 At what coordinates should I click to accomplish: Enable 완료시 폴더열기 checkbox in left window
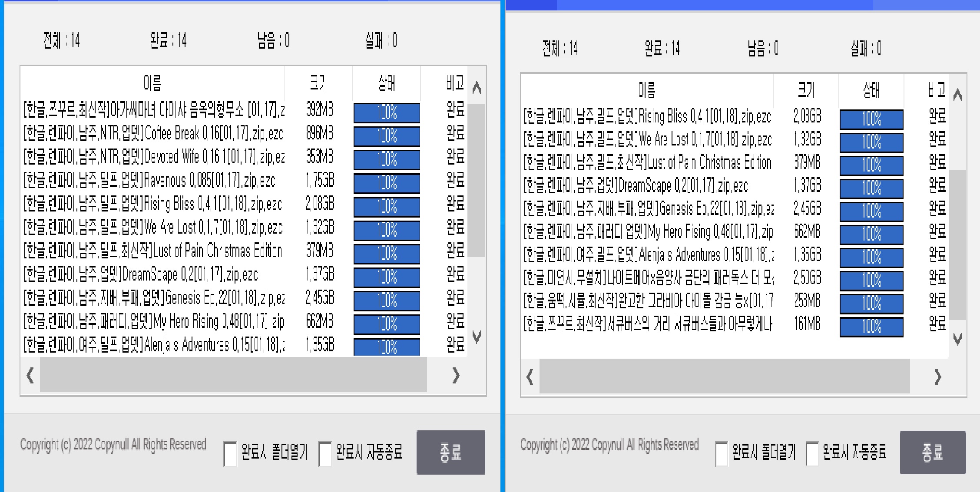tap(230, 453)
